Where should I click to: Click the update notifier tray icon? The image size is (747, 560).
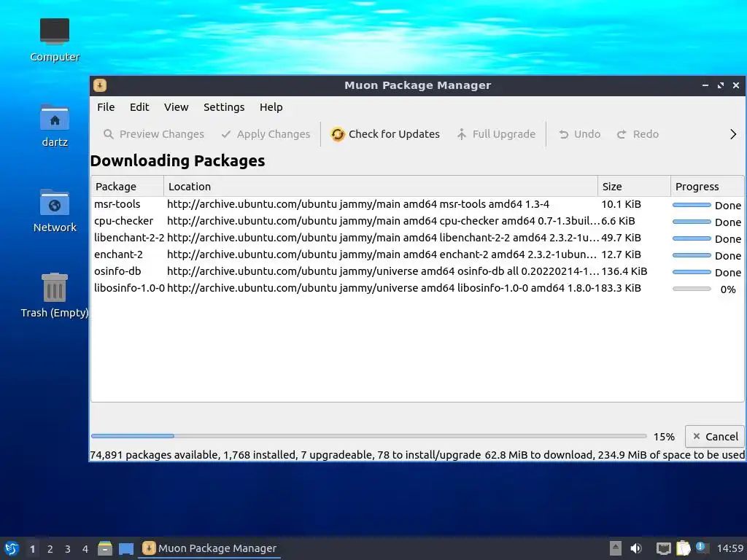[702, 548]
